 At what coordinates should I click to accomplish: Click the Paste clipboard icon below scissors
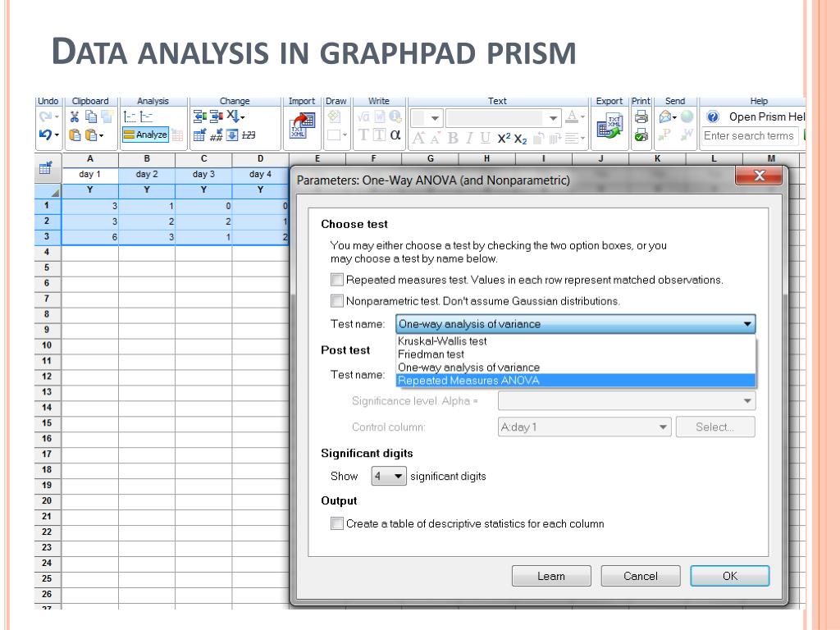(x=75, y=135)
